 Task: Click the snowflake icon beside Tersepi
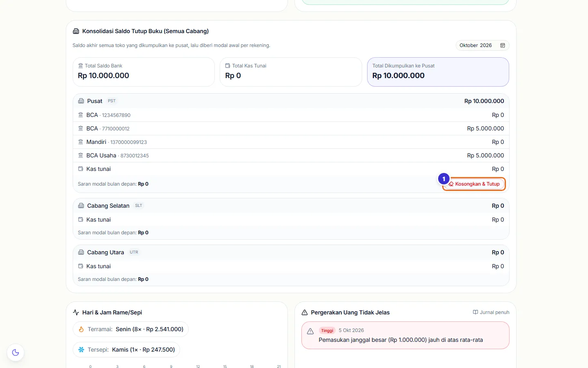tap(81, 350)
